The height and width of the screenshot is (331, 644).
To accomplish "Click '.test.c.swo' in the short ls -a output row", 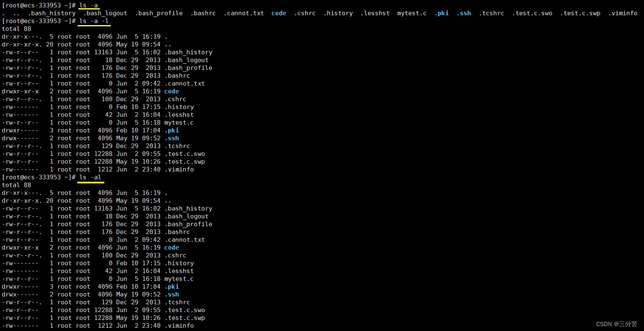I will [x=532, y=13].
